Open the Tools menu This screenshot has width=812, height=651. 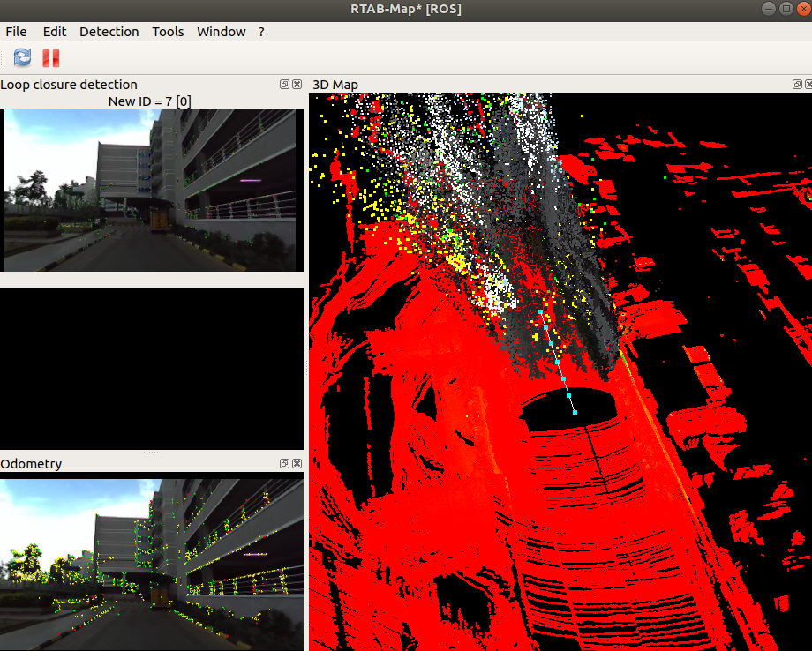[168, 32]
